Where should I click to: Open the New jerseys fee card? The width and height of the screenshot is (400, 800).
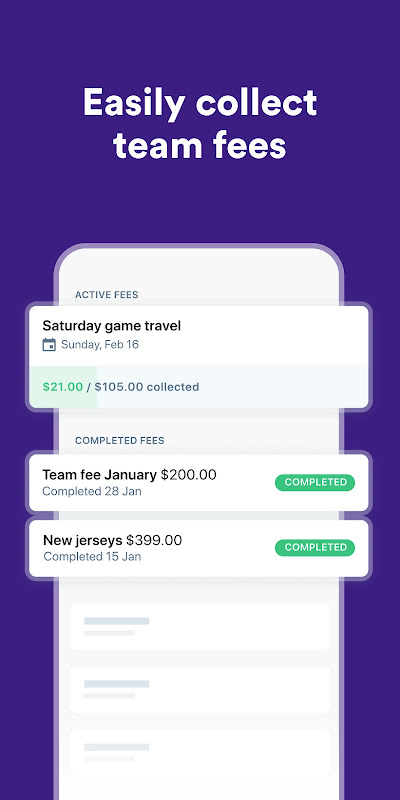pyautogui.click(x=198, y=548)
